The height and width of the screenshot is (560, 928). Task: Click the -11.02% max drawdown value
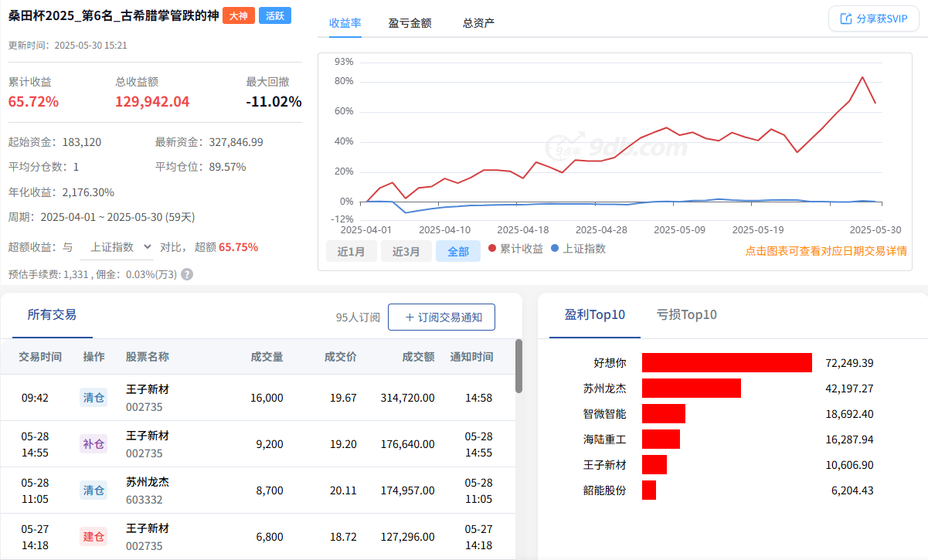click(274, 102)
